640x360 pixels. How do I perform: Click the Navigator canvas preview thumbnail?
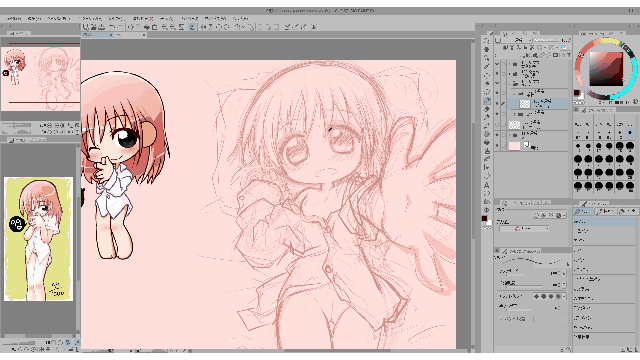coord(40,79)
